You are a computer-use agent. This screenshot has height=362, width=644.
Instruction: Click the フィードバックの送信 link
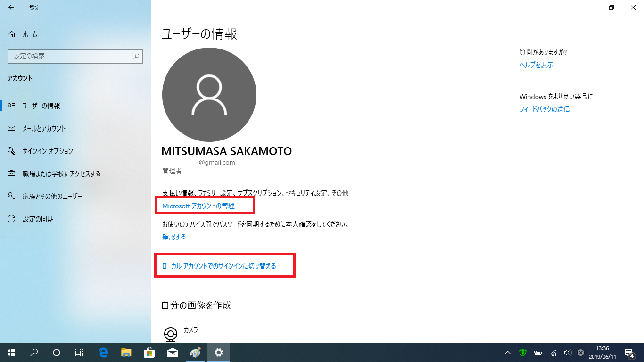coord(545,109)
